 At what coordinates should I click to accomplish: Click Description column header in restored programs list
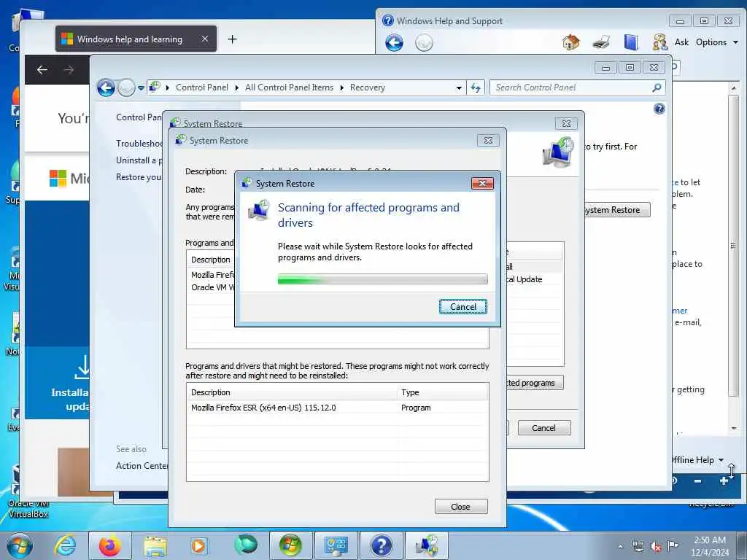(292, 392)
